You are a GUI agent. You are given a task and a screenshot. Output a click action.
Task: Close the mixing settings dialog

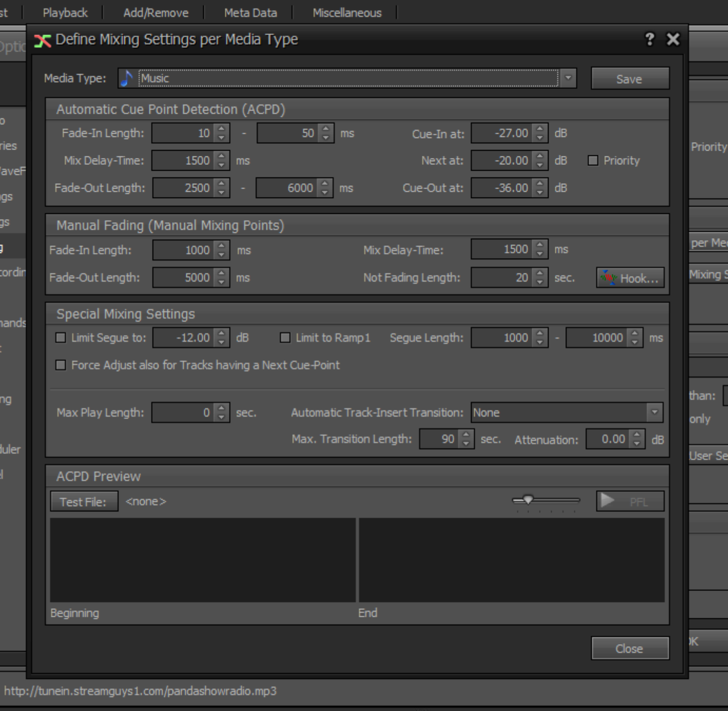pos(630,648)
